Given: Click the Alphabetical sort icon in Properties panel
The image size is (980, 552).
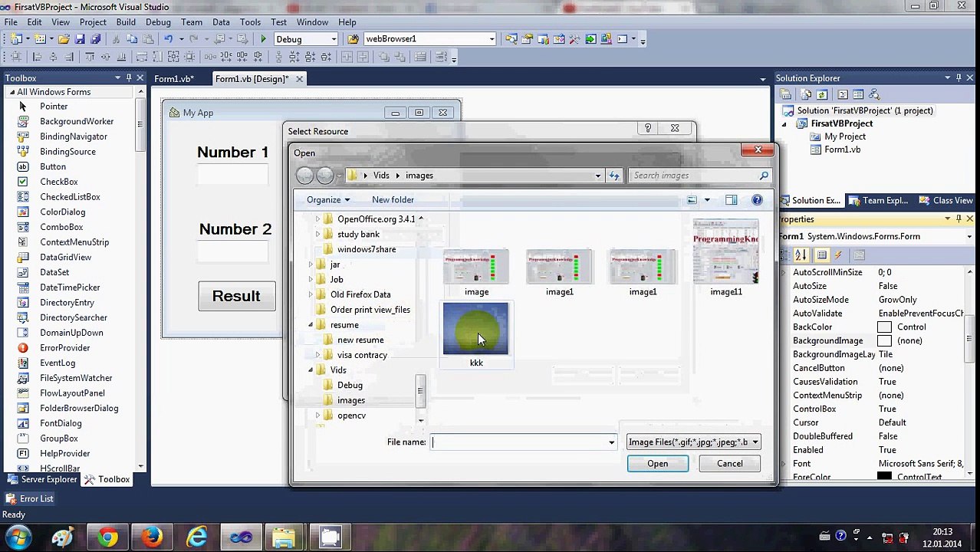Looking at the screenshot, I should (x=801, y=255).
